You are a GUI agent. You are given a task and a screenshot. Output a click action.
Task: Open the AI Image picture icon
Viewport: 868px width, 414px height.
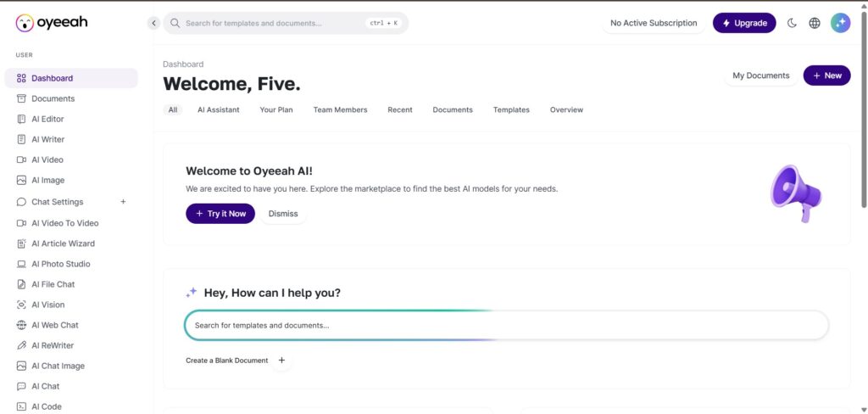(x=21, y=180)
